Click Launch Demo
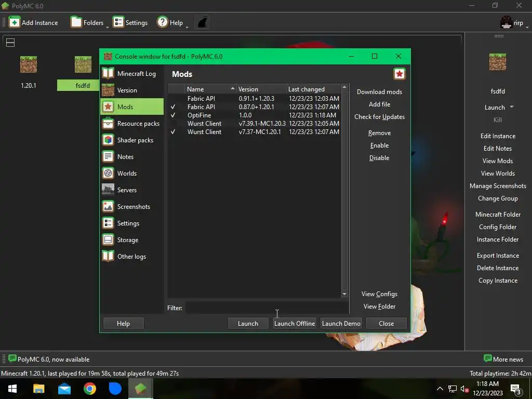This screenshot has width=532, height=399. point(341,323)
